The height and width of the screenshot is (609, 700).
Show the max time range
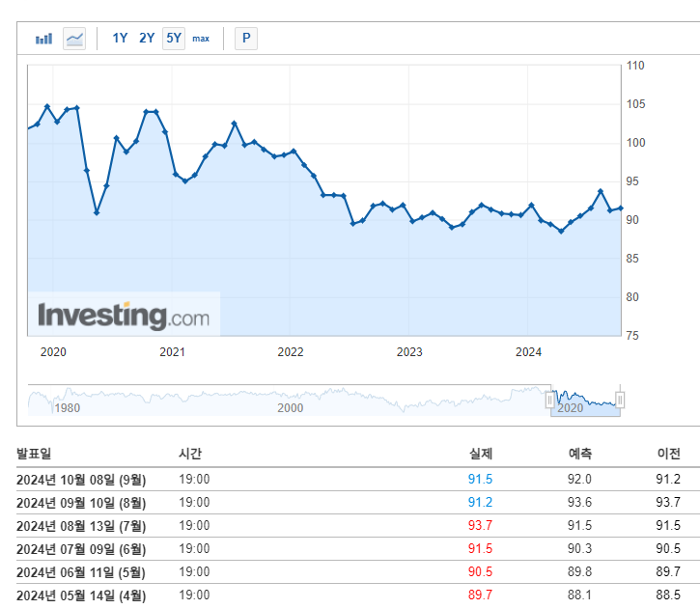coord(201,39)
